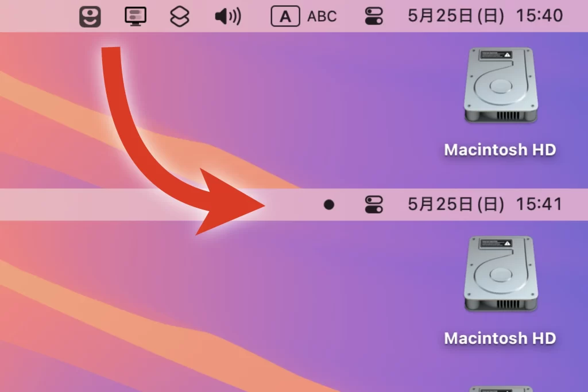The image size is (588, 392).
Task: Select the partially visible drive icon at the screen edge
Action: click(501, 389)
